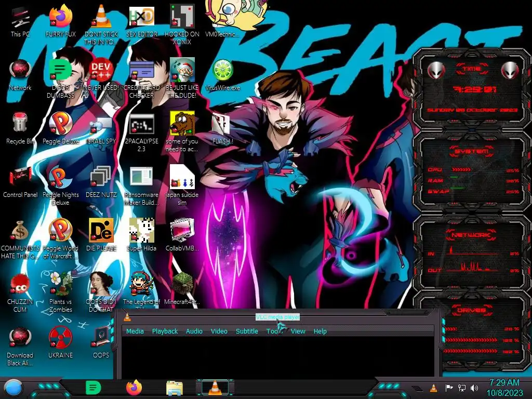Open VLC View menu

click(298, 331)
